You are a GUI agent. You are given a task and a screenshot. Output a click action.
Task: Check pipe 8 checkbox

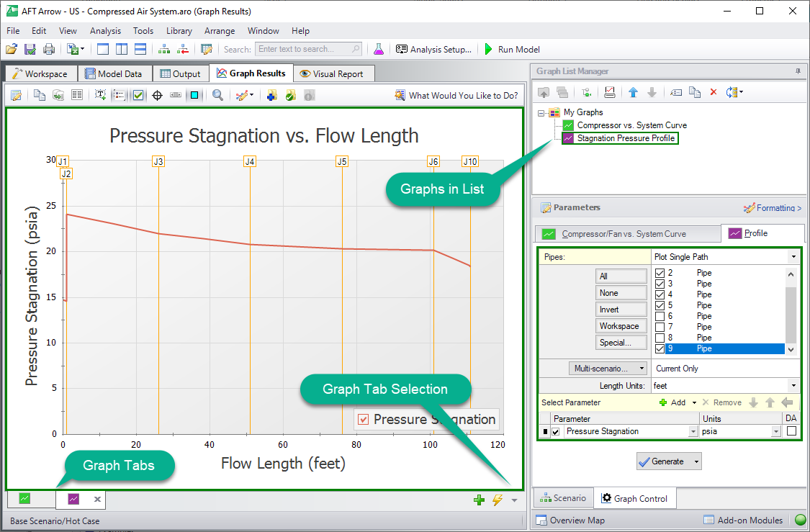click(660, 338)
